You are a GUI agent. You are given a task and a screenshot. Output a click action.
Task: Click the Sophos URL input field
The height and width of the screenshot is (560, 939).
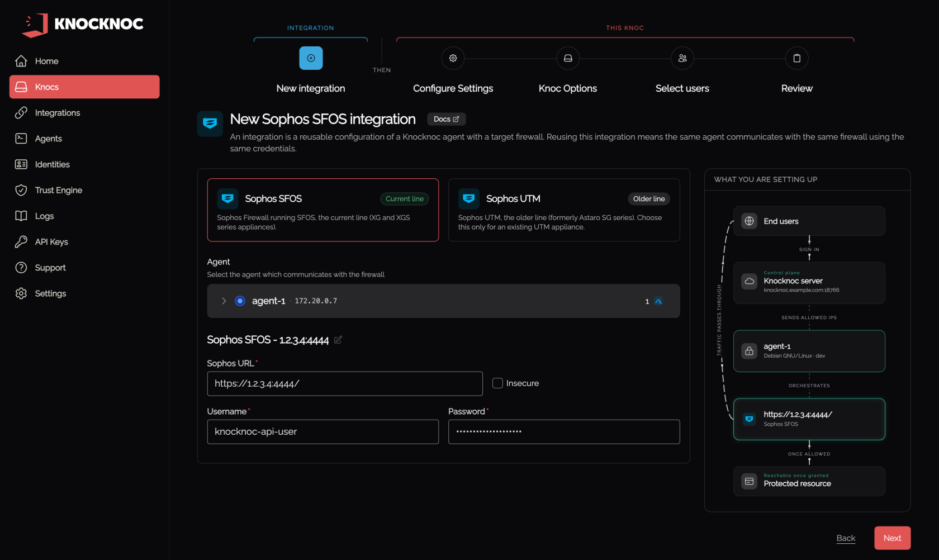pos(345,384)
